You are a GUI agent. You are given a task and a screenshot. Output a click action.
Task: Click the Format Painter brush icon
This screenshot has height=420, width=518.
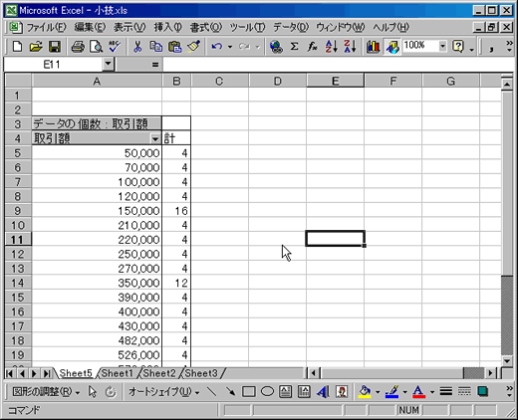(x=193, y=47)
